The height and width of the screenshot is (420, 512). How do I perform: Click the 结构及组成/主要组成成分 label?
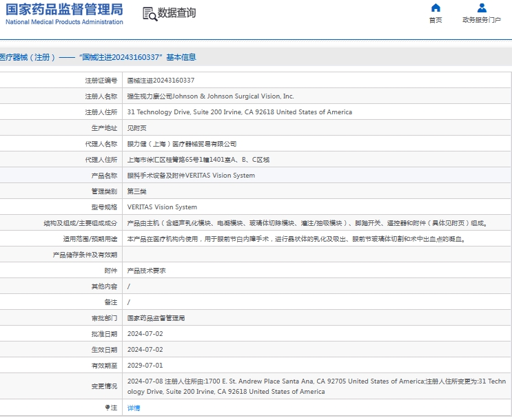click(x=81, y=223)
